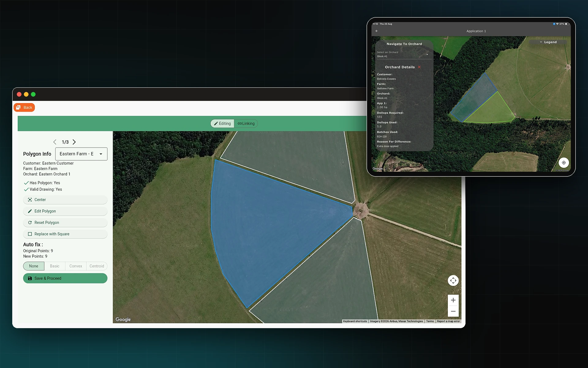
Task: Select Centroid auto fix option
Action: tap(97, 266)
